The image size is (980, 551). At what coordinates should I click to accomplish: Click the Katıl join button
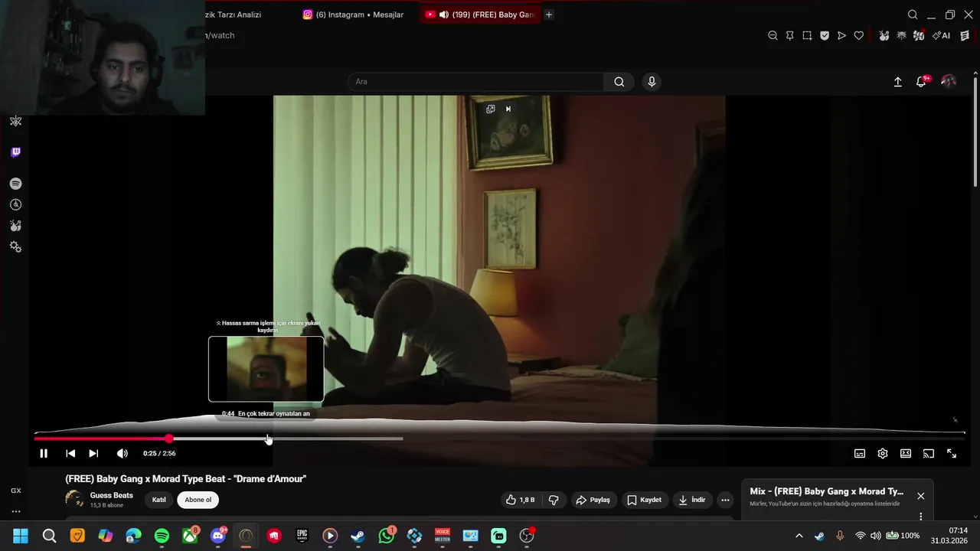click(158, 500)
